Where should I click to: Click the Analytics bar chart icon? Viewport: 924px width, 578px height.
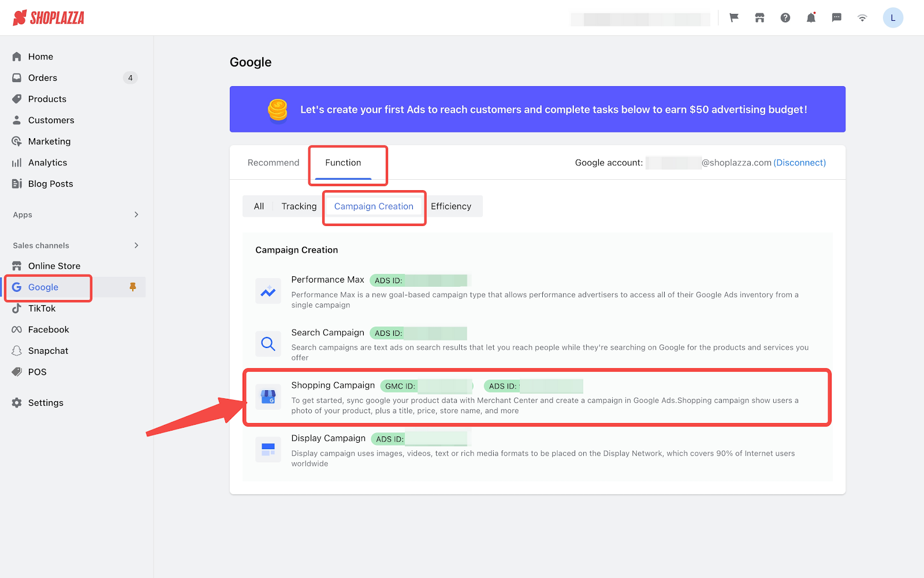pyautogui.click(x=17, y=162)
